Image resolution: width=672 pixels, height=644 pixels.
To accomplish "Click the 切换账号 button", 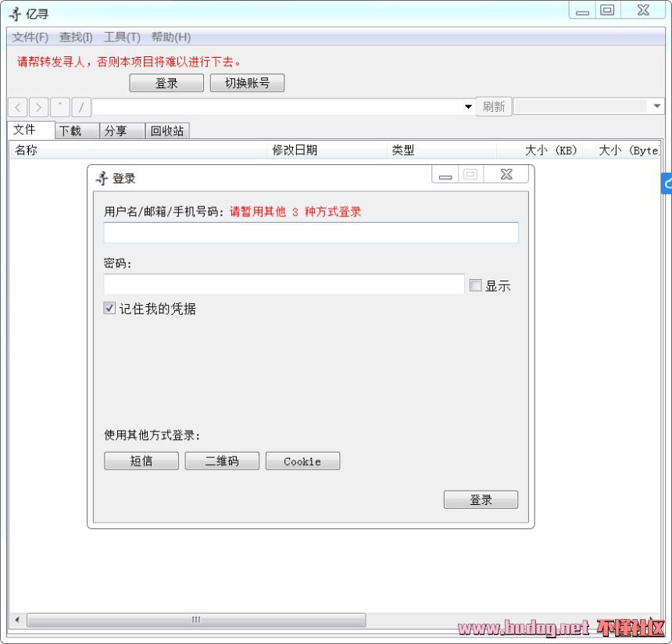I will tap(247, 83).
